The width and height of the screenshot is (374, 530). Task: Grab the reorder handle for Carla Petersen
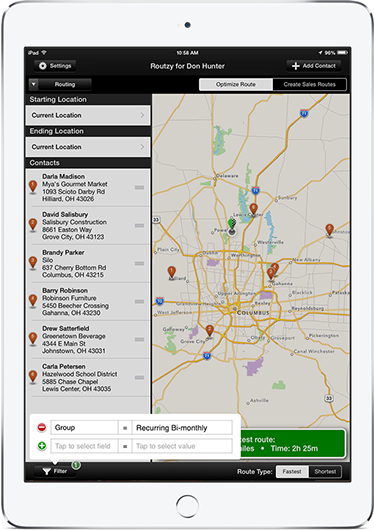139,378
